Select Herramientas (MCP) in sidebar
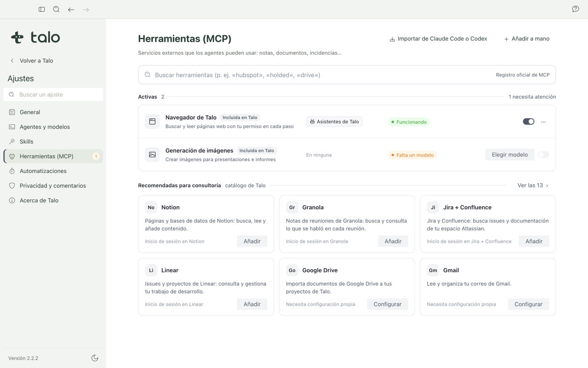This screenshot has height=368, width=588. [x=53, y=156]
